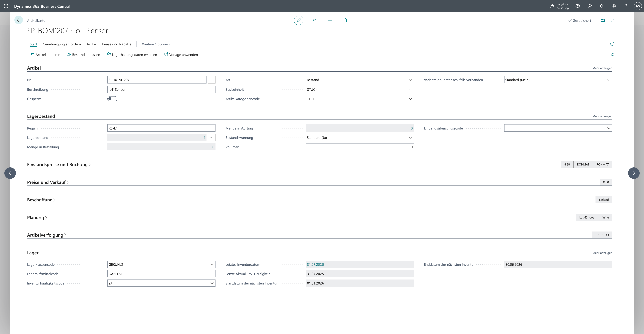
Task: Toggle the Gesperrt switch
Action: tap(112, 99)
